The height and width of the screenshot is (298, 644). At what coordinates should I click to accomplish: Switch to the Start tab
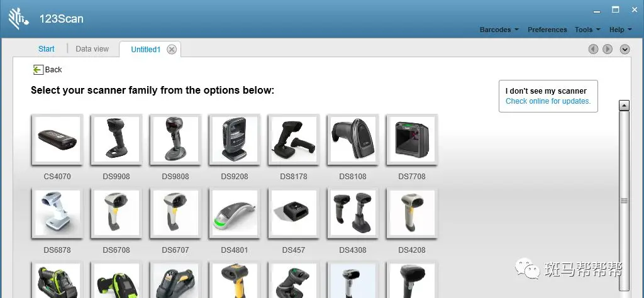point(47,49)
